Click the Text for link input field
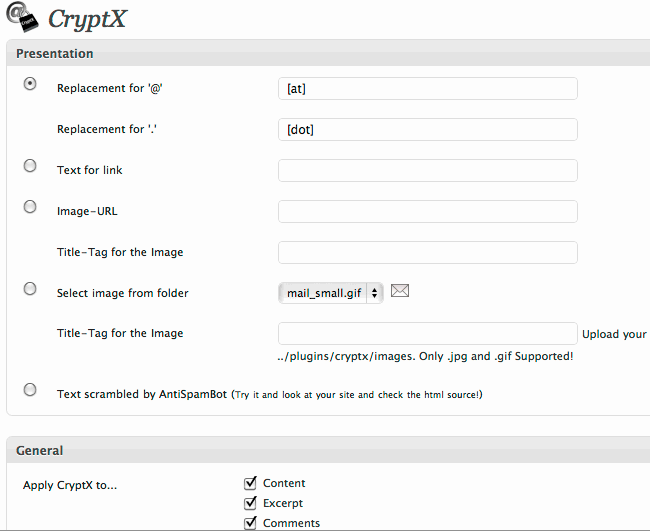This screenshot has height=531, width=650. tap(428, 170)
